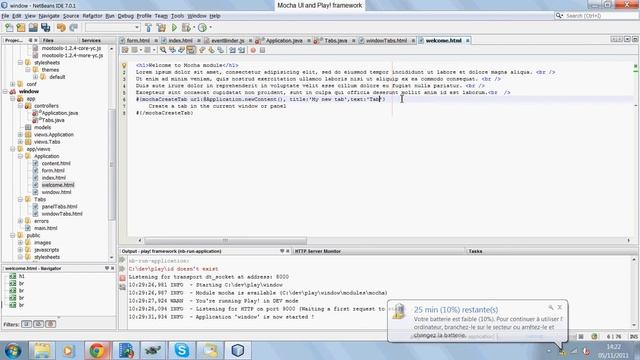Open the Navigate menu
This screenshot has width=640, height=360.
pyautogui.click(x=49, y=16)
